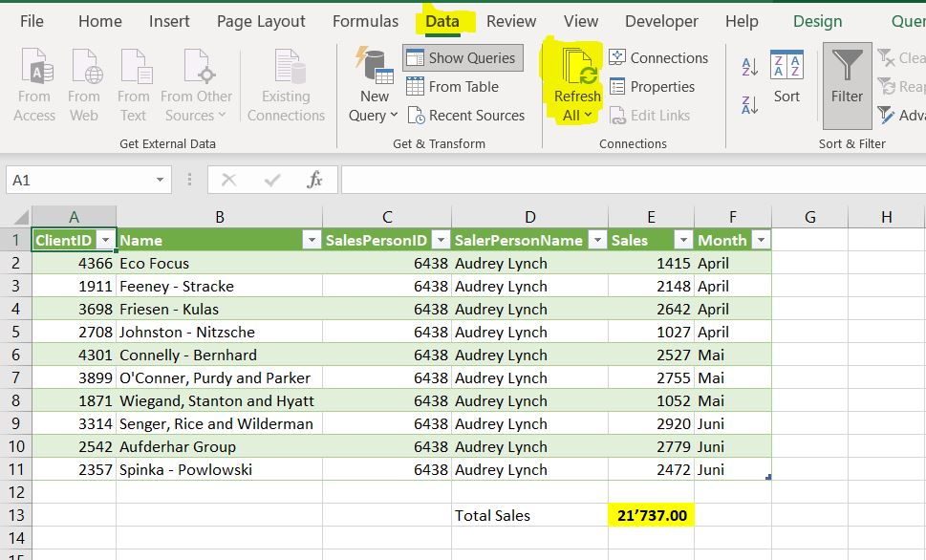Click connection Properties button
Screen dimensions: 926x560
pyautogui.click(x=652, y=87)
